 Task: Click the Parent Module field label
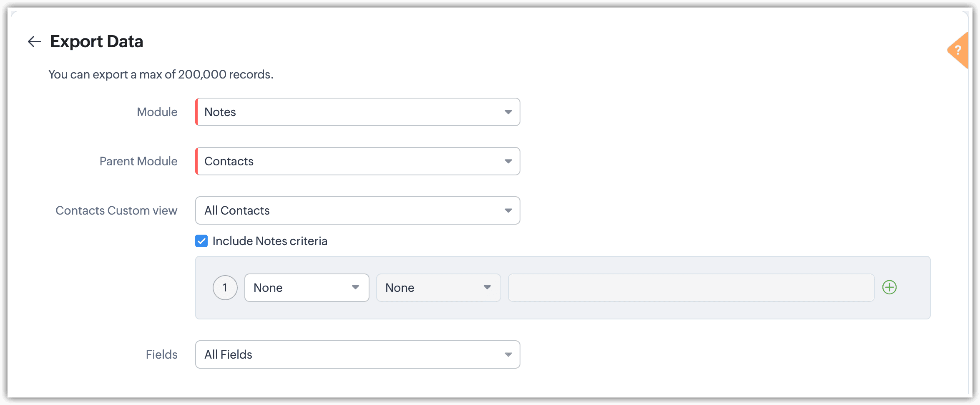(138, 161)
